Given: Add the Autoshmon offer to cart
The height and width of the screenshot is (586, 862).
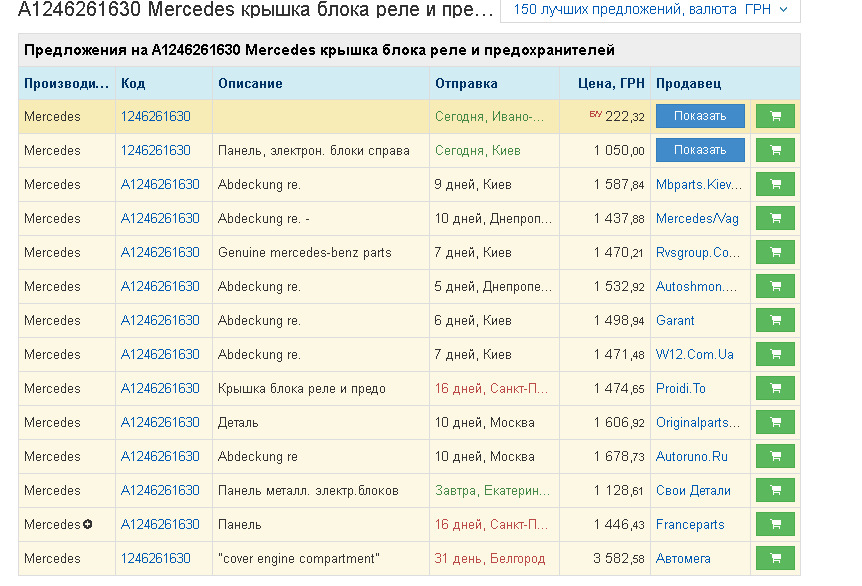Looking at the screenshot, I should tap(775, 286).
